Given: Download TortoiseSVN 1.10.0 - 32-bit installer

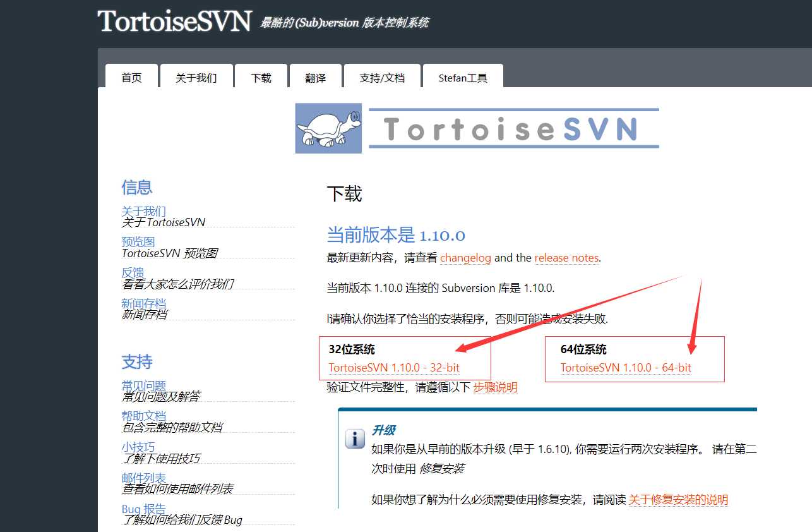Looking at the screenshot, I should pyautogui.click(x=394, y=368).
